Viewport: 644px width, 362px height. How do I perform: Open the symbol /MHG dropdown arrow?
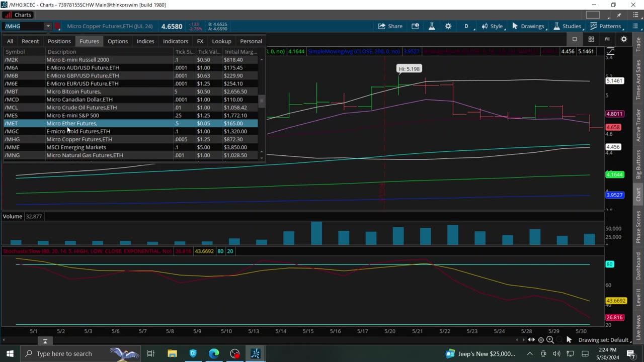pyautogui.click(x=48, y=26)
